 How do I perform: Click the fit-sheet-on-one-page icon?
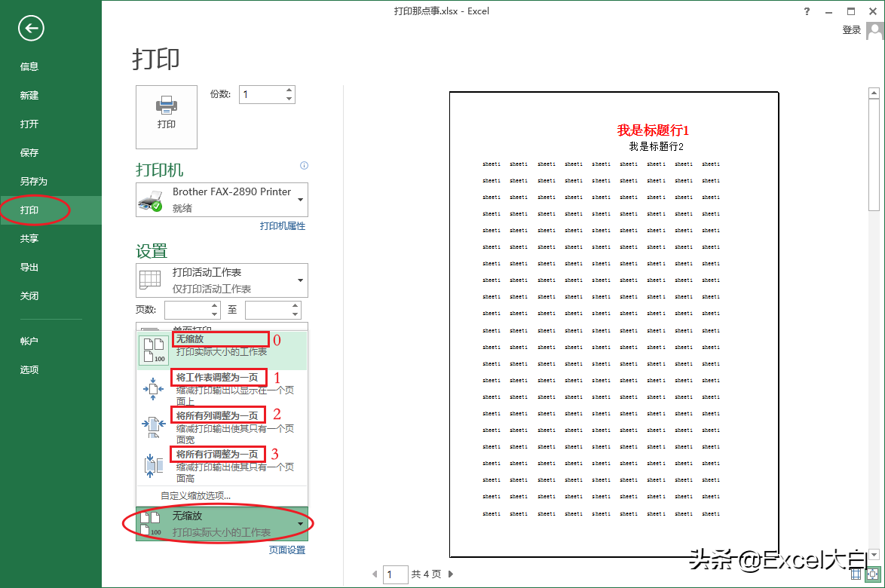click(x=153, y=389)
